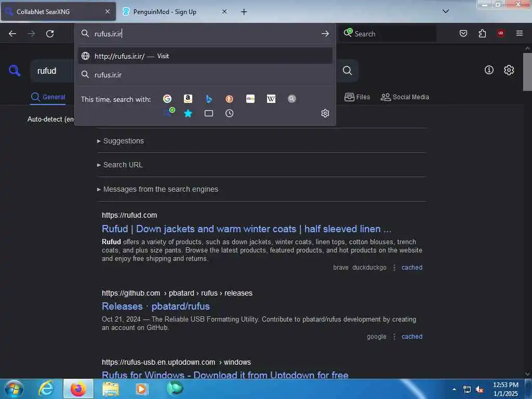Click the page vertical scrollbar thumb
The width and height of the screenshot is (532, 399).
click(x=527, y=72)
